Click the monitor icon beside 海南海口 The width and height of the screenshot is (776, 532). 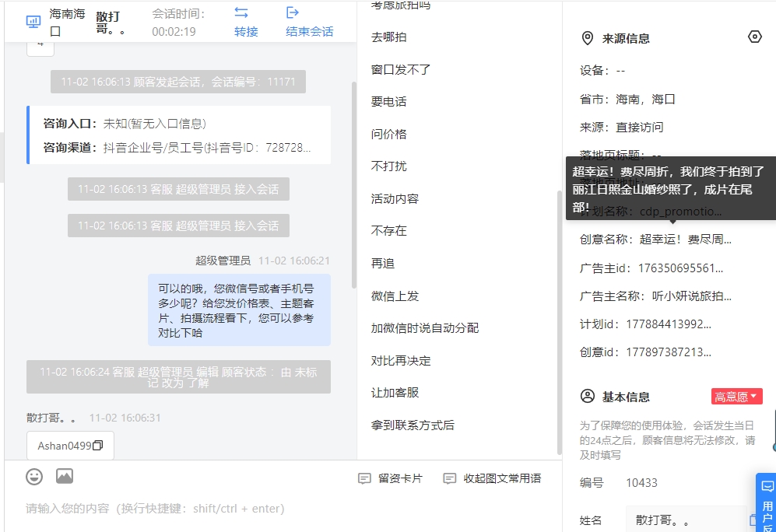(33, 22)
